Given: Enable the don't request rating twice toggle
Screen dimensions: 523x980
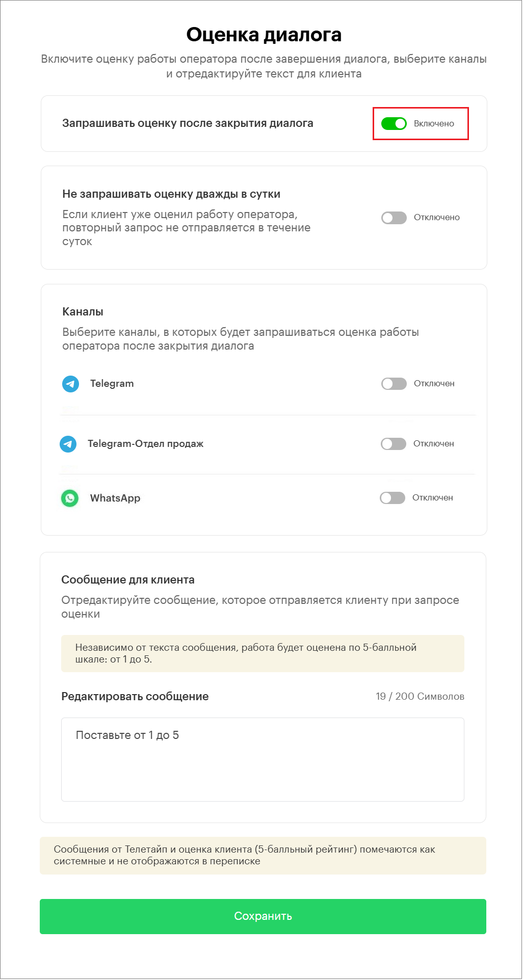Looking at the screenshot, I should point(394,218).
